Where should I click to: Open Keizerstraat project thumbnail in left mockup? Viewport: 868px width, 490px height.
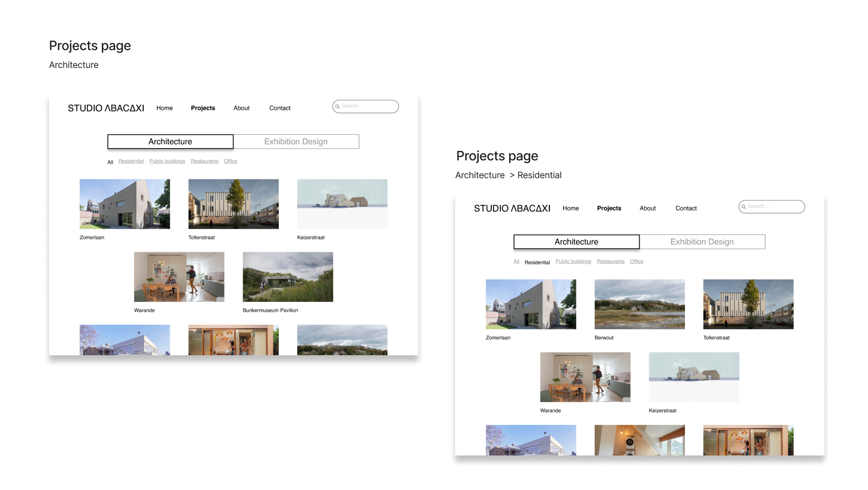[x=342, y=204]
